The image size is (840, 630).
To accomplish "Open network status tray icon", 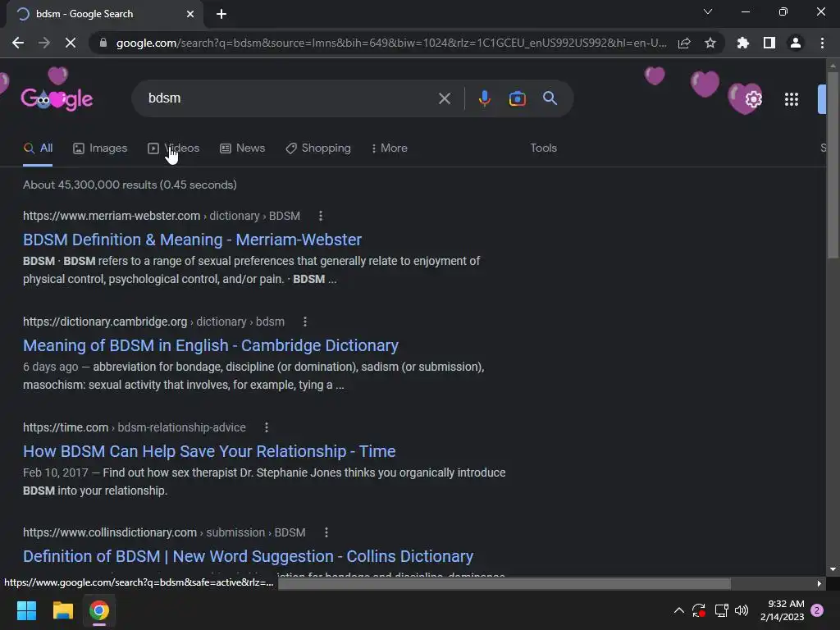I will (x=721, y=610).
